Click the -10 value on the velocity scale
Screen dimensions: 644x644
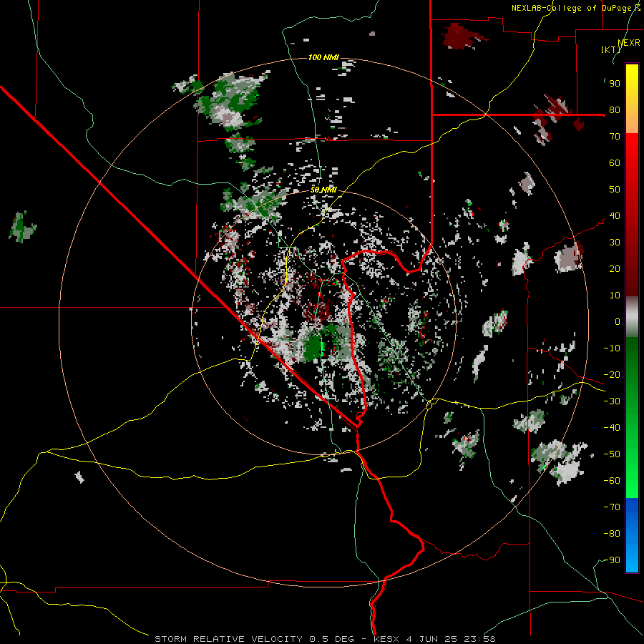pyautogui.click(x=612, y=348)
